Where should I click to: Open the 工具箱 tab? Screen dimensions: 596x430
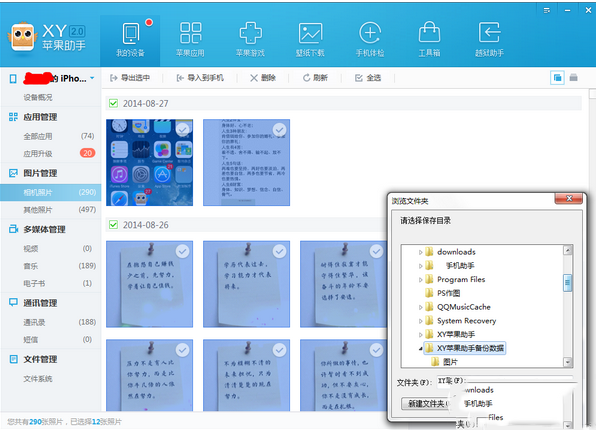coord(430,41)
